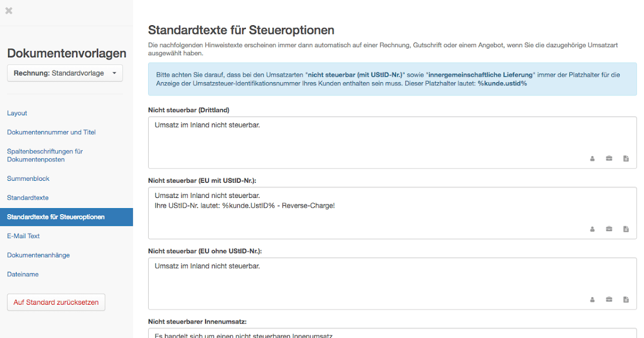Click person icon in 'EU mit UStID-Nr.' box

(x=592, y=229)
